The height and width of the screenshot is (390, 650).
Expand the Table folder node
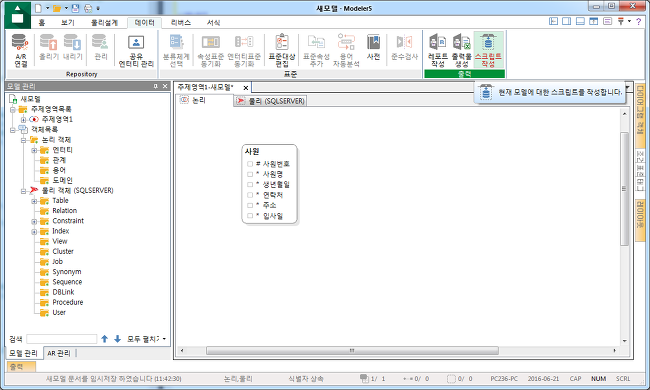[x=34, y=201]
